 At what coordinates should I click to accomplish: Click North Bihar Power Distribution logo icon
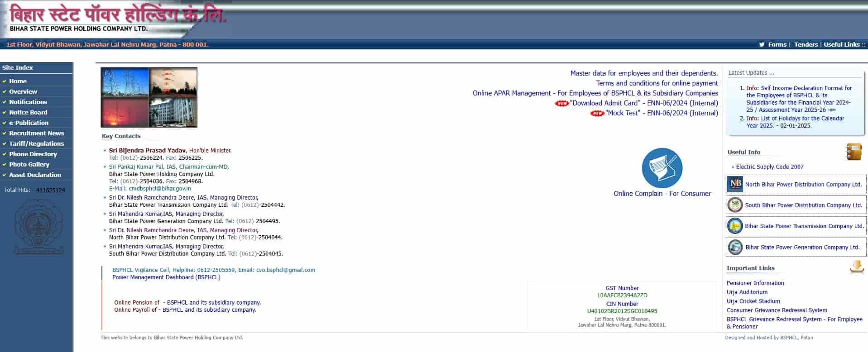click(735, 184)
